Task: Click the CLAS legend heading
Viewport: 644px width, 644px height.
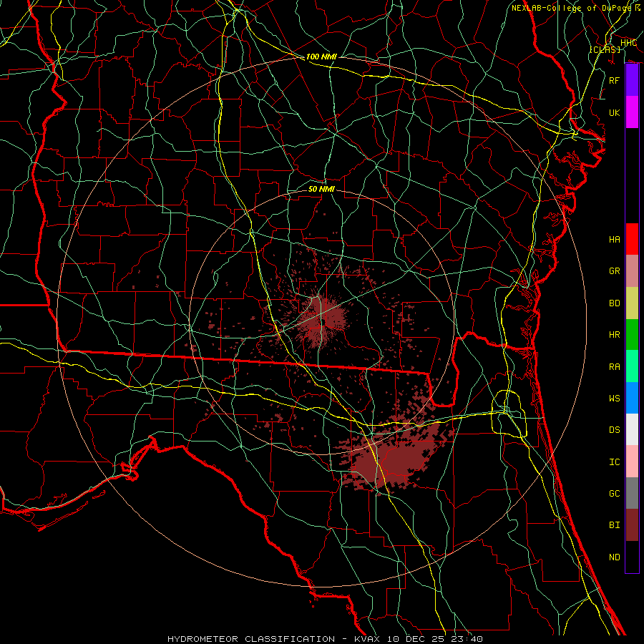Action: point(605,49)
